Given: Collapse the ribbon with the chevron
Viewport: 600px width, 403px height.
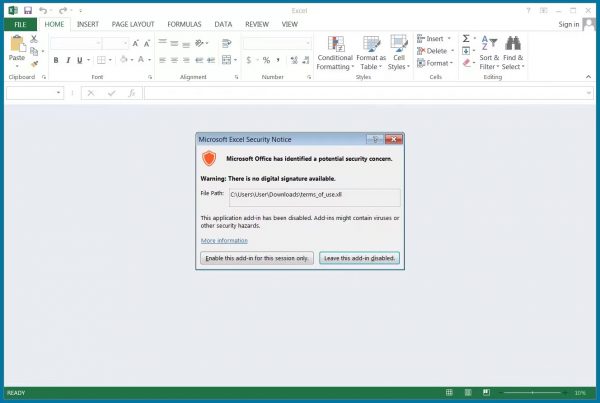Looking at the screenshot, I should 588,77.
